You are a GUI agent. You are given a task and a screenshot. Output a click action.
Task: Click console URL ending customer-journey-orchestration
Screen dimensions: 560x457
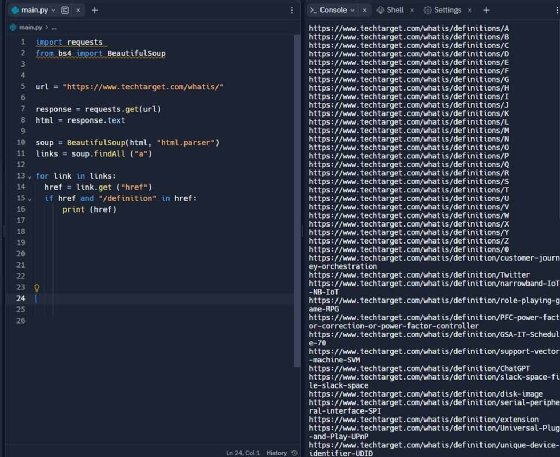click(x=434, y=262)
